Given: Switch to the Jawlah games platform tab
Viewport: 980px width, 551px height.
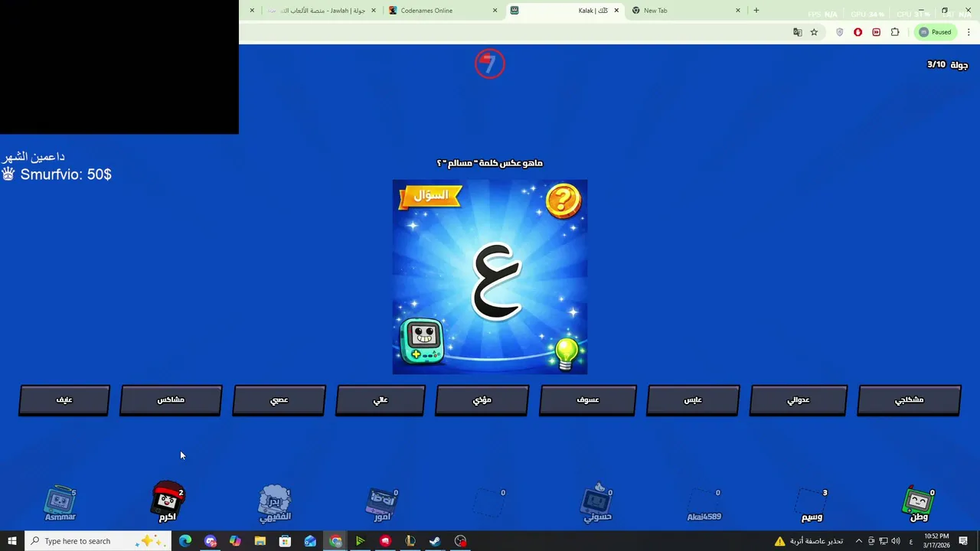Looking at the screenshot, I should (x=320, y=11).
